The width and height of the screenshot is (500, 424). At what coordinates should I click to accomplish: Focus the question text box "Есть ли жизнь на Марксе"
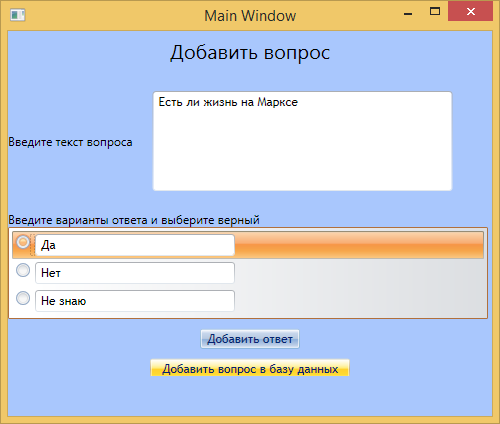302,141
